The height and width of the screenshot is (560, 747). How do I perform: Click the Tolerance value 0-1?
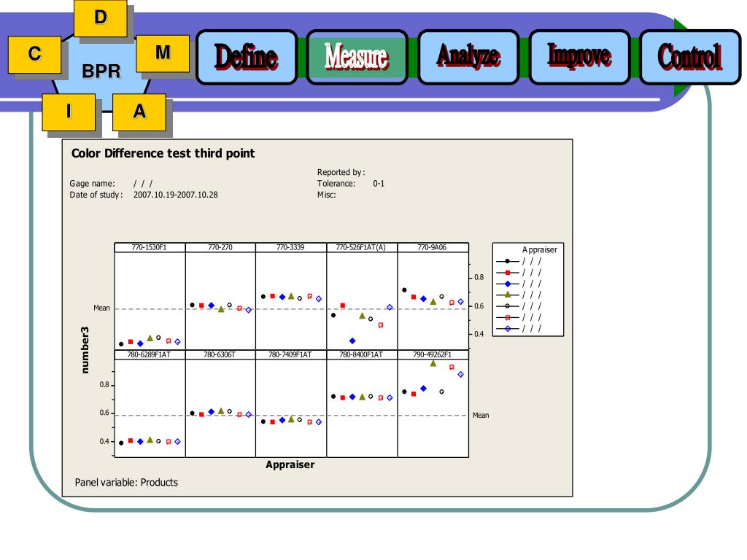379,183
